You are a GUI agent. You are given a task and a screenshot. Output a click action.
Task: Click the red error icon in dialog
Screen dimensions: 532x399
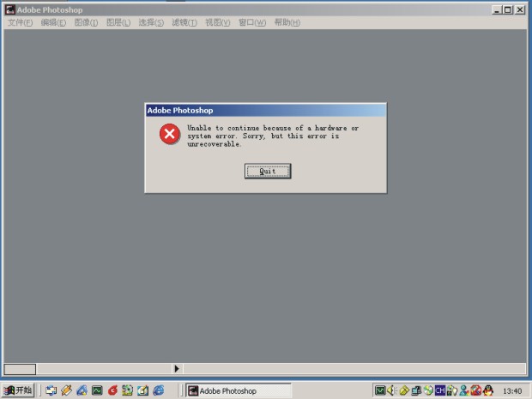169,133
